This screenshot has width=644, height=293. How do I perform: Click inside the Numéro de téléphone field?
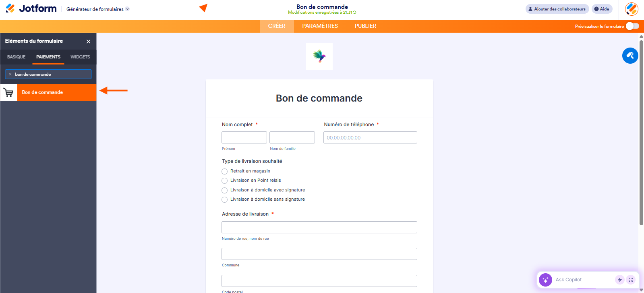tap(370, 137)
